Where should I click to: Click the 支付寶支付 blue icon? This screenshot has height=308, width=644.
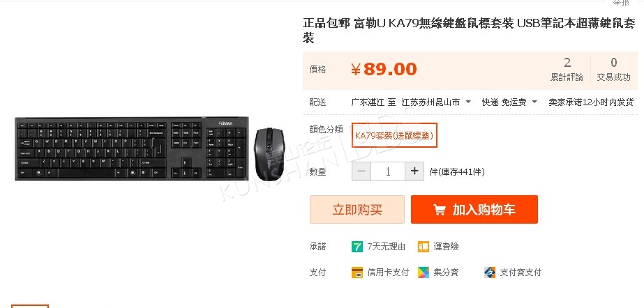click(490, 272)
